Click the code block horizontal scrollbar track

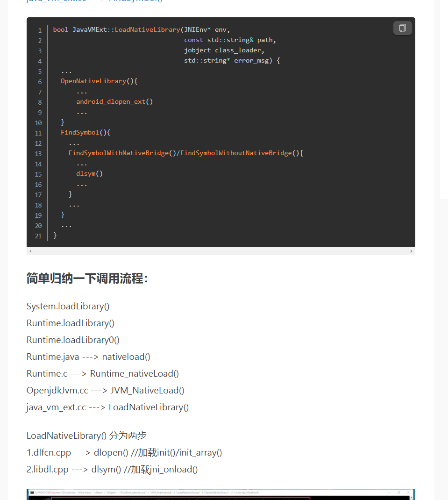(x=220, y=251)
